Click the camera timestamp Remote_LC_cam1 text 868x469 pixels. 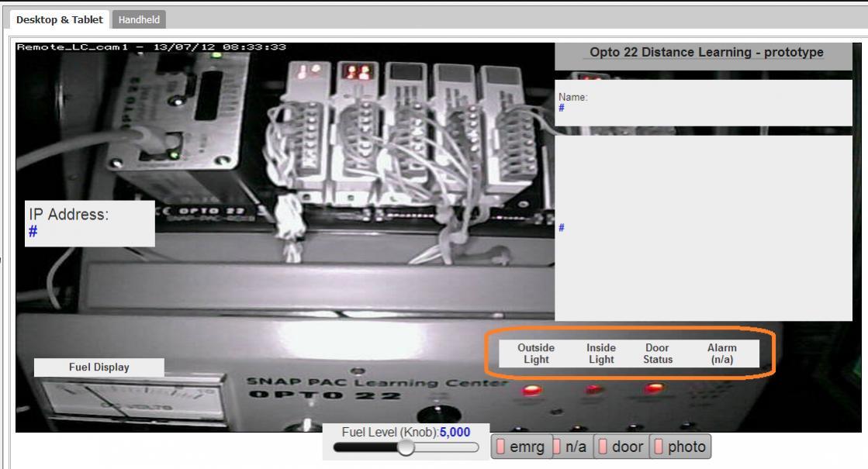click(151, 47)
